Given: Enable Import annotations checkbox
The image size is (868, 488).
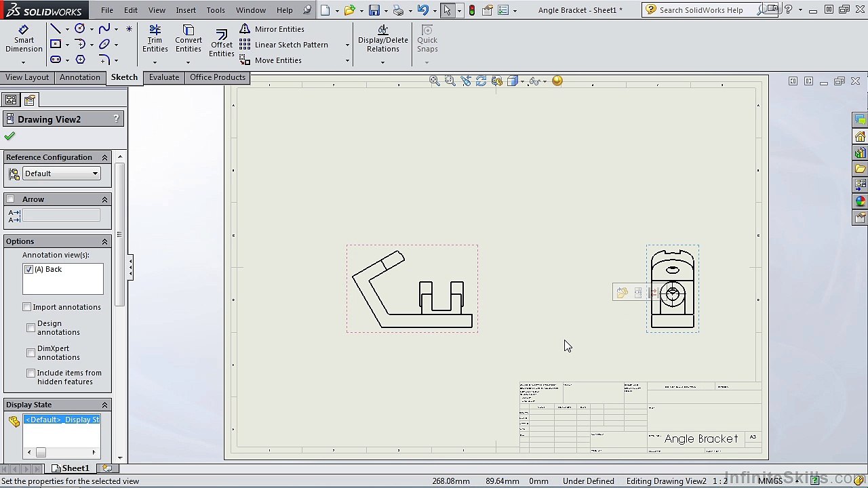Looking at the screenshot, I should [x=27, y=308].
